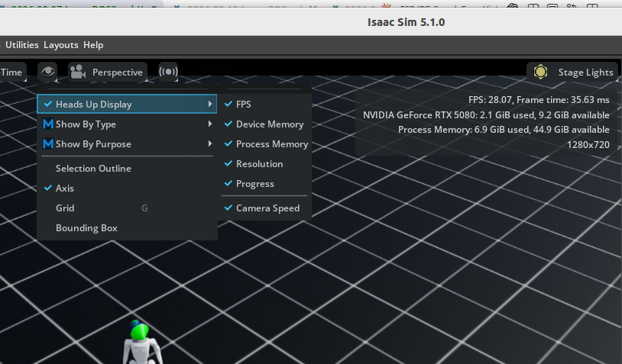
Task: Click the Time button in viewport toolbar
Action: (12, 72)
